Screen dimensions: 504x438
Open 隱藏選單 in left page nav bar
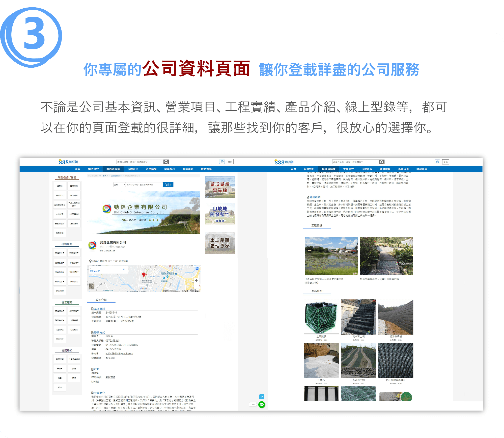point(206,169)
